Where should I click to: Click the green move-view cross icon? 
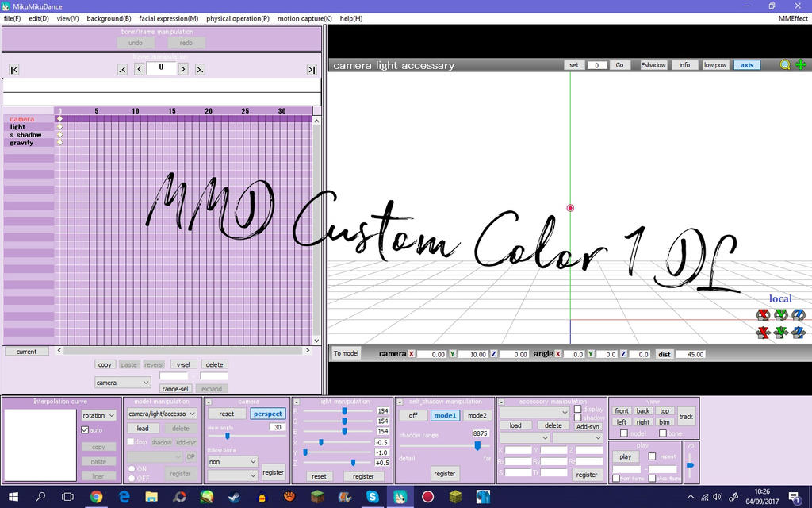[x=801, y=65]
